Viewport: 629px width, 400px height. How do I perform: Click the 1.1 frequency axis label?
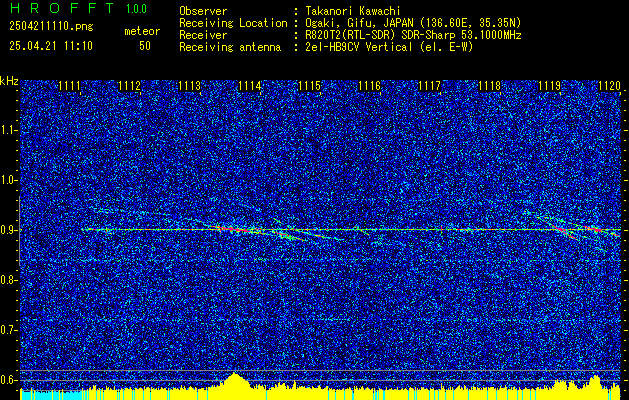(x=7, y=130)
